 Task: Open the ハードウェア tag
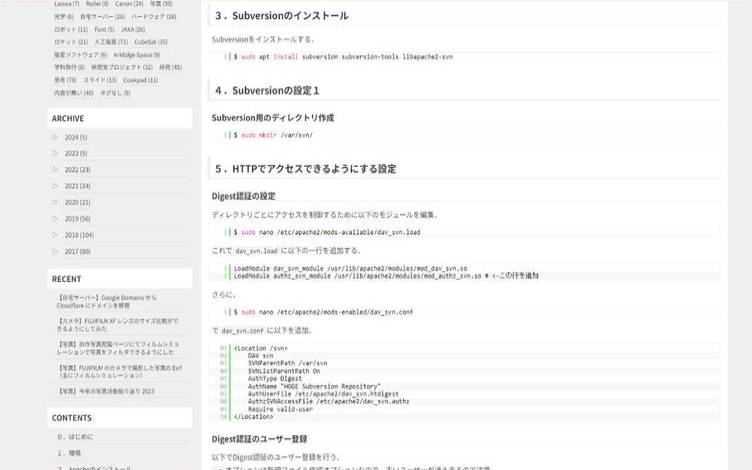point(154,17)
